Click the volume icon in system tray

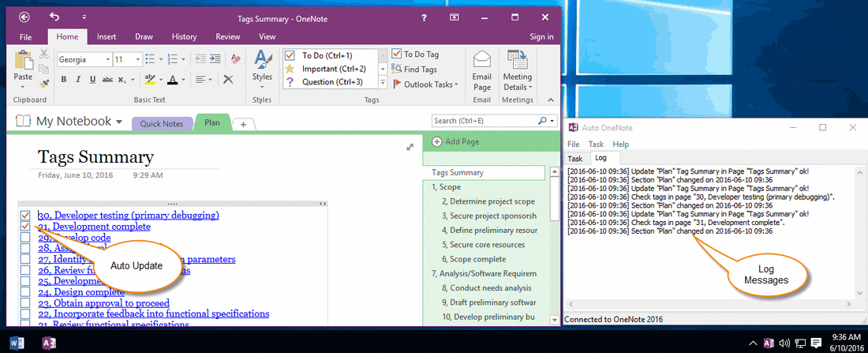pos(784,343)
